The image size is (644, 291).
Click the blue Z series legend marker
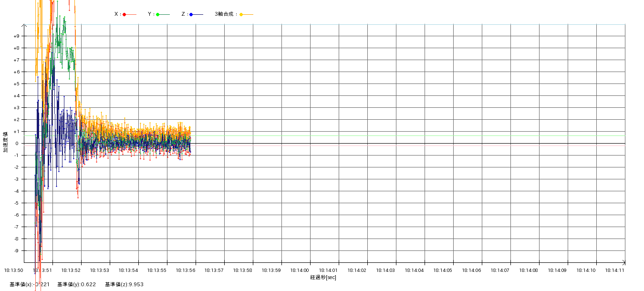pyautogui.click(x=191, y=15)
